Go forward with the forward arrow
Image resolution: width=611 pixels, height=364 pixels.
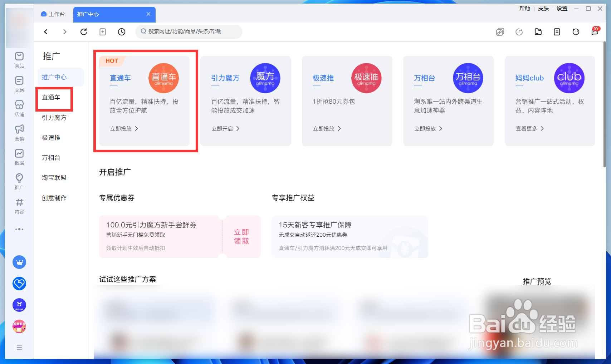click(65, 32)
